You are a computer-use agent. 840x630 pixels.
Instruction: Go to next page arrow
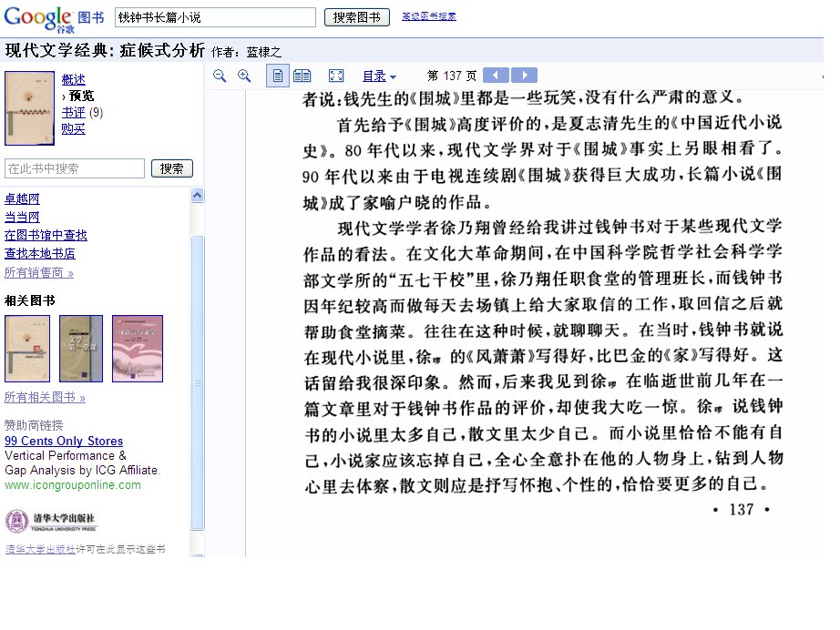(x=525, y=75)
